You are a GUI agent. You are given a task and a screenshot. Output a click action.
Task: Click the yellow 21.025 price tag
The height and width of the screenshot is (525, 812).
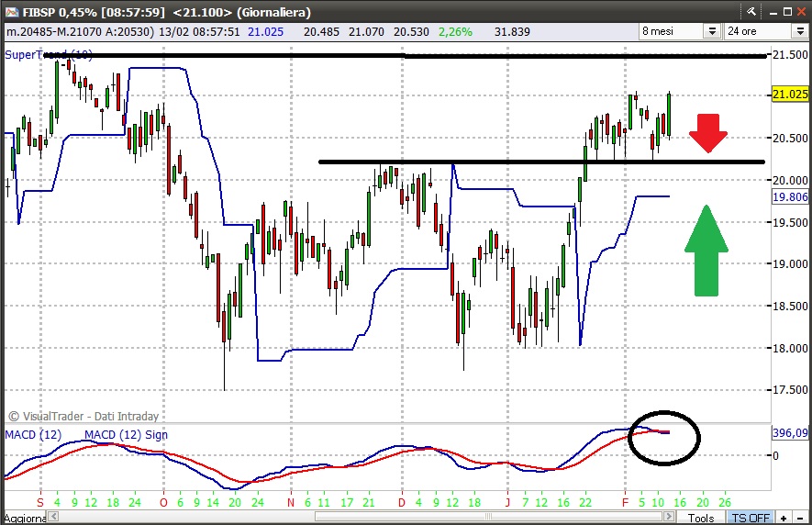[790, 95]
